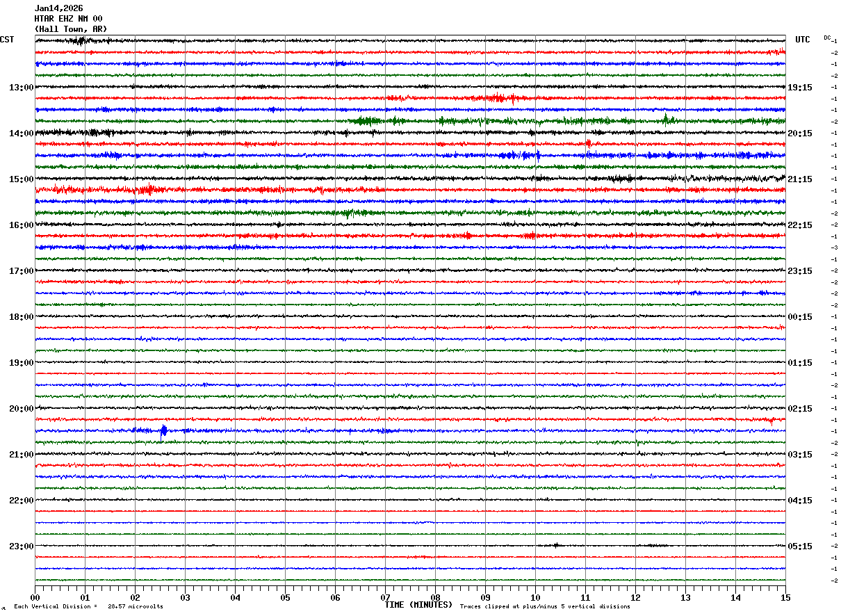Click the 04:15 UTC time label
This screenshot has width=841, height=616.
coord(799,501)
